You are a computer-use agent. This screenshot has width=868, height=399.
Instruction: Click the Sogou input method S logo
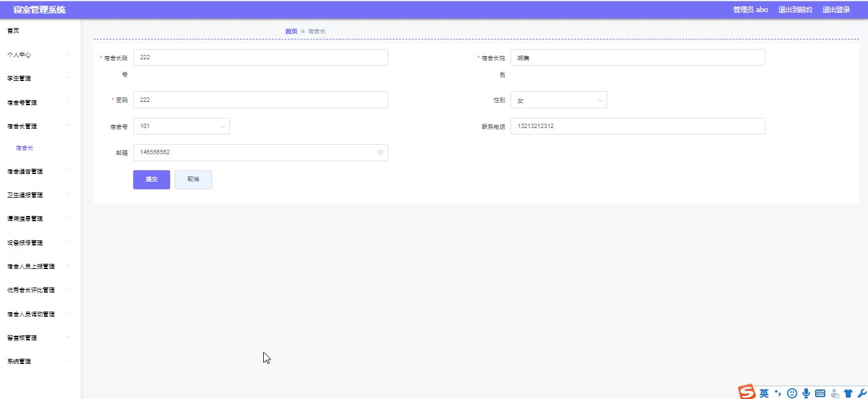747,393
